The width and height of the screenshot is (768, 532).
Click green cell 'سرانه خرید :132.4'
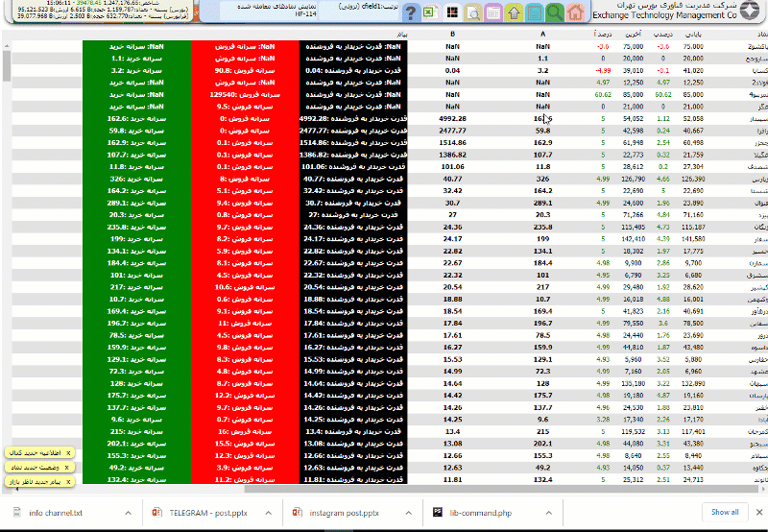point(136,479)
